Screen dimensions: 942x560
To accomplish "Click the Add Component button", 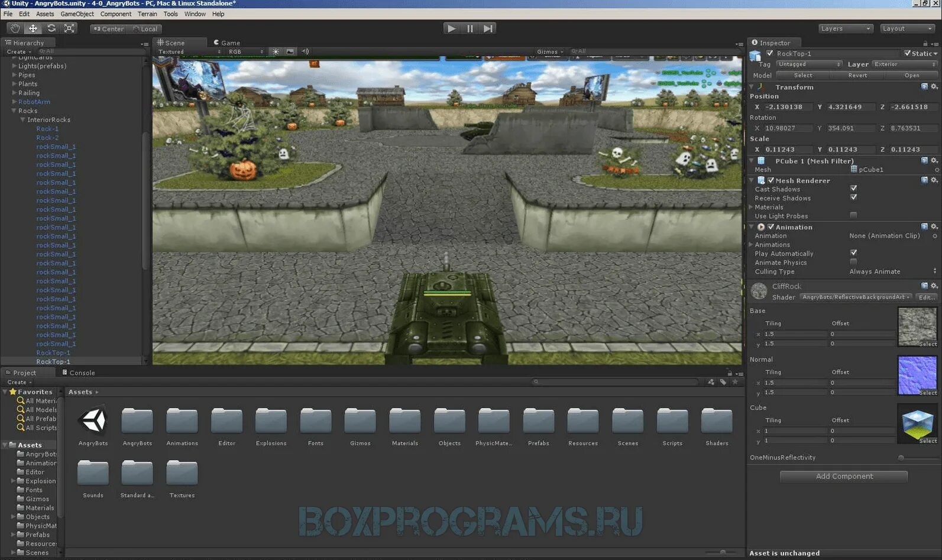I will pos(844,476).
